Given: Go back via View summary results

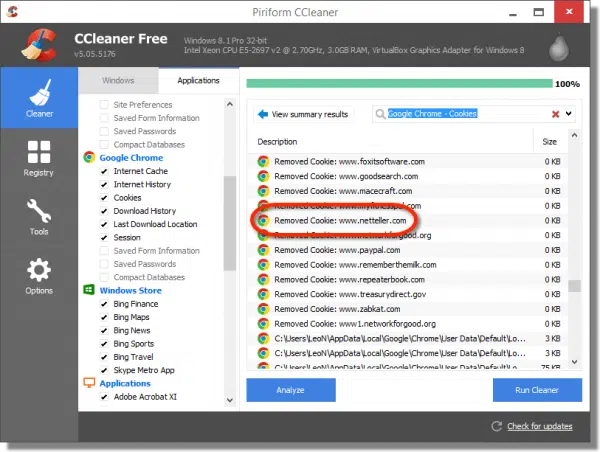Looking at the screenshot, I should 303,114.
